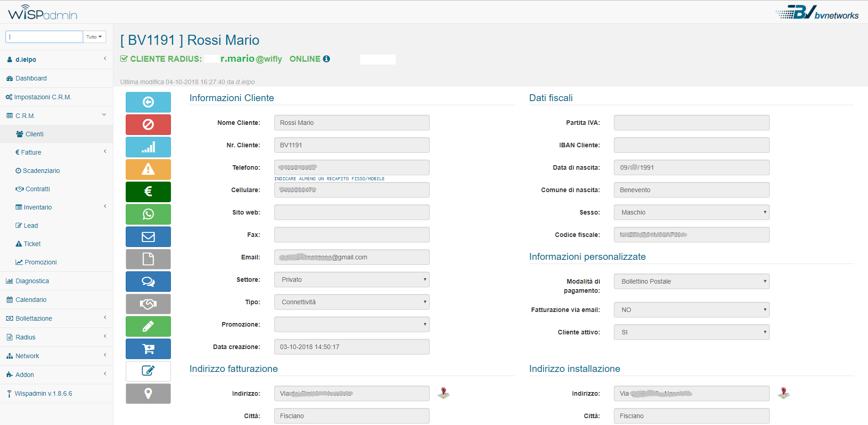Collapse the C.R.M. sidebar section

point(56,116)
